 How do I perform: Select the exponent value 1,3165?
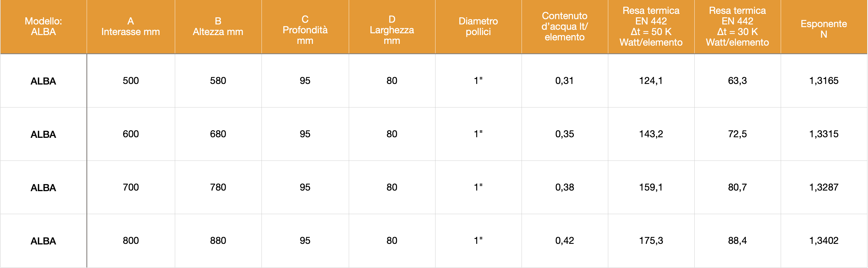824,81
